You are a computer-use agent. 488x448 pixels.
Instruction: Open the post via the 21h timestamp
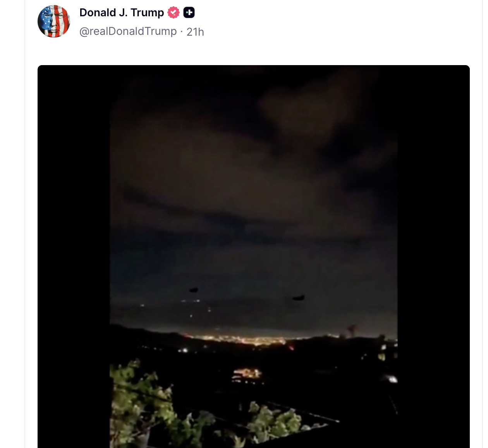coord(195,32)
